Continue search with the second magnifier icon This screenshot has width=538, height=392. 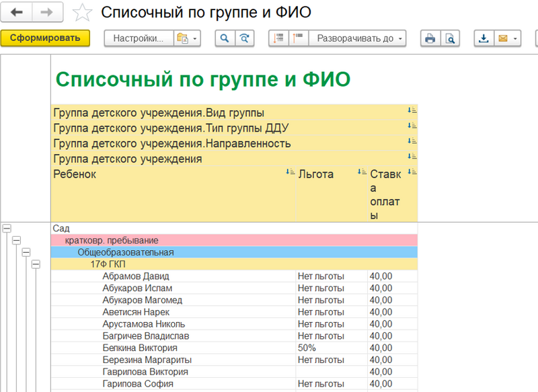click(245, 38)
